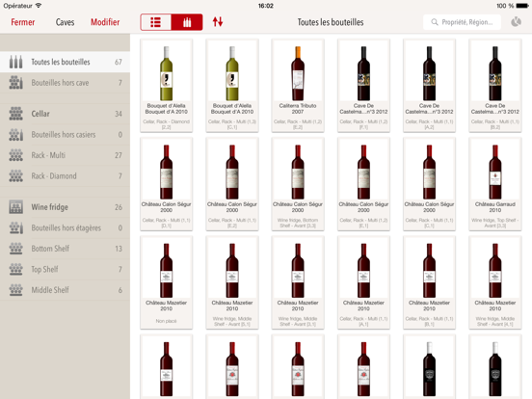Click the Cellar count 34
The height and width of the screenshot is (399, 532).
tap(119, 114)
